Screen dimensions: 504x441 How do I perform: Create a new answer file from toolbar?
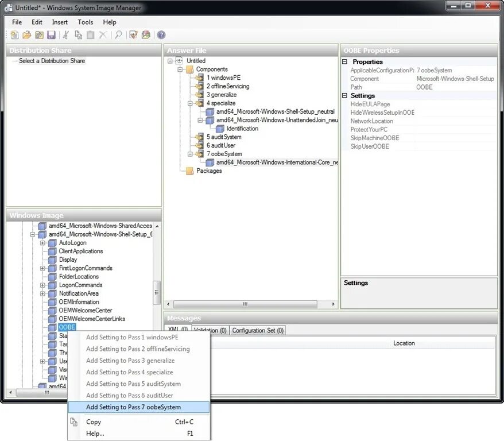[x=14, y=34]
